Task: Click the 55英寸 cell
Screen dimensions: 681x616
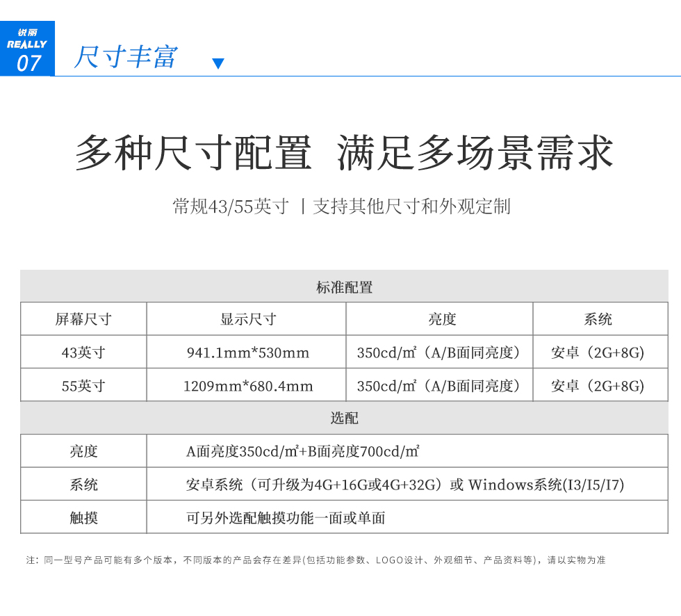Action: coord(83,385)
